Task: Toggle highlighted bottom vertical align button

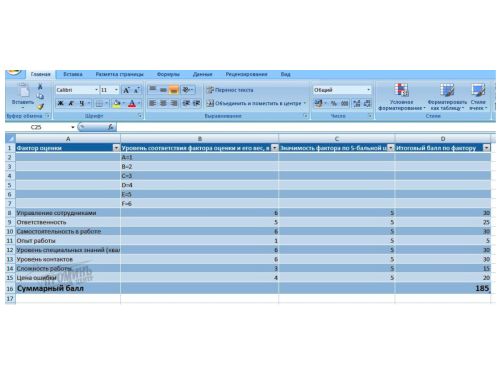Action: (174, 89)
